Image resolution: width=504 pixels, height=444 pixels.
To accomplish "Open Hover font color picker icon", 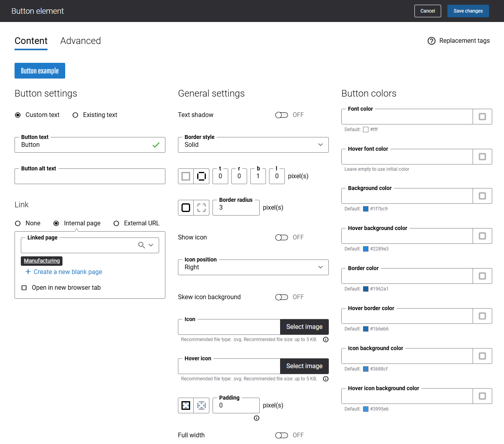I will pos(482,157).
